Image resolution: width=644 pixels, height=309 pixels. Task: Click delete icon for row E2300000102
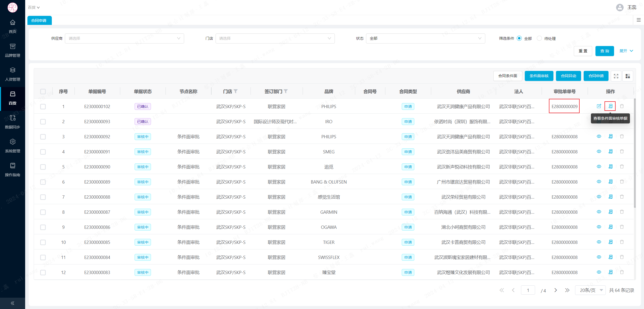(x=622, y=106)
